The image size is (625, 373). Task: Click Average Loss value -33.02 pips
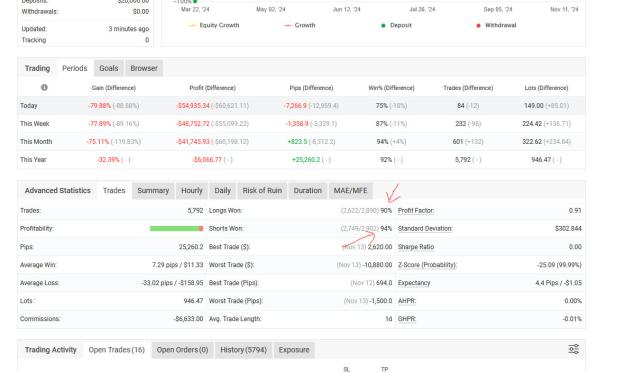pos(160,283)
